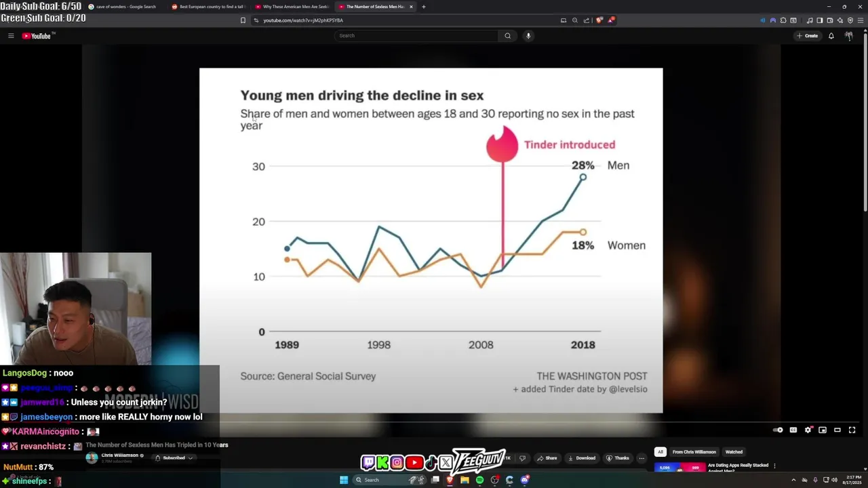Select the Watched filter chip
The height and width of the screenshot is (488, 868).
tap(734, 452)
